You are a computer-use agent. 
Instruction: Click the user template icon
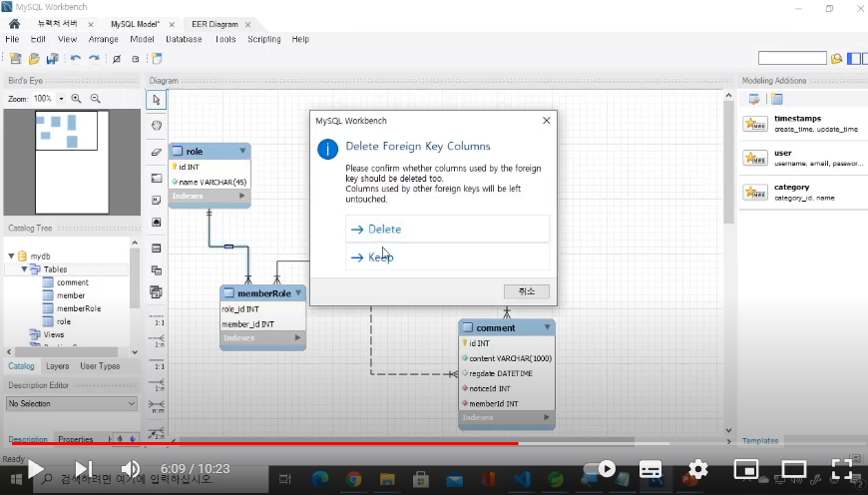coord(755,158)
